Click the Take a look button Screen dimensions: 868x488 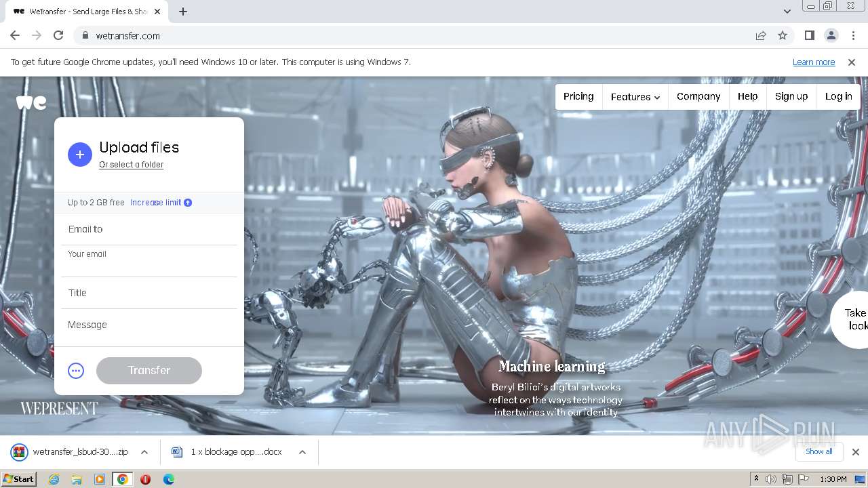pos(850,319)
